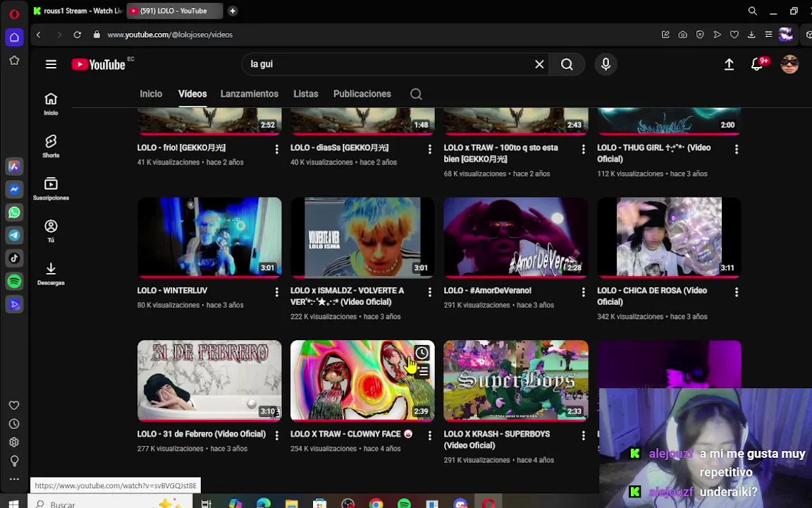
Task: Go back with the browser back arrow
Action: point(38,35)
